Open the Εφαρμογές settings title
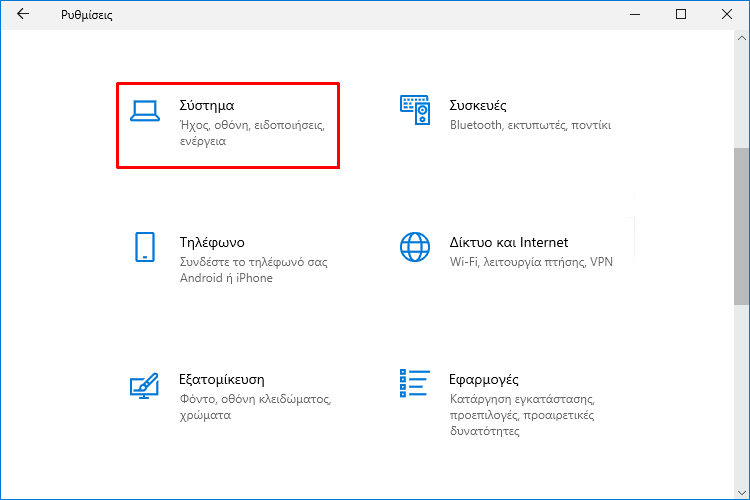Image resolution: width=750 pixels, height=500 pixels. coord(484,379)
